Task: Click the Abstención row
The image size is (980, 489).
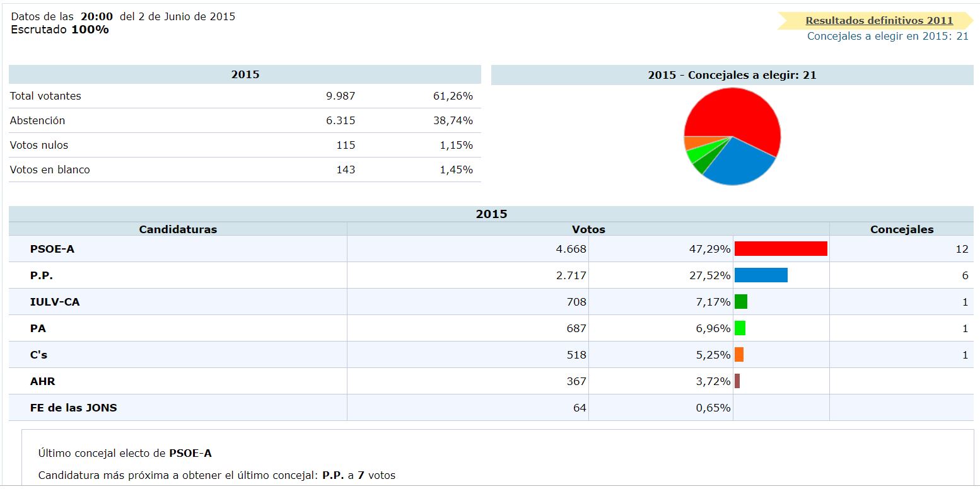Action: [x=38, y=120]
